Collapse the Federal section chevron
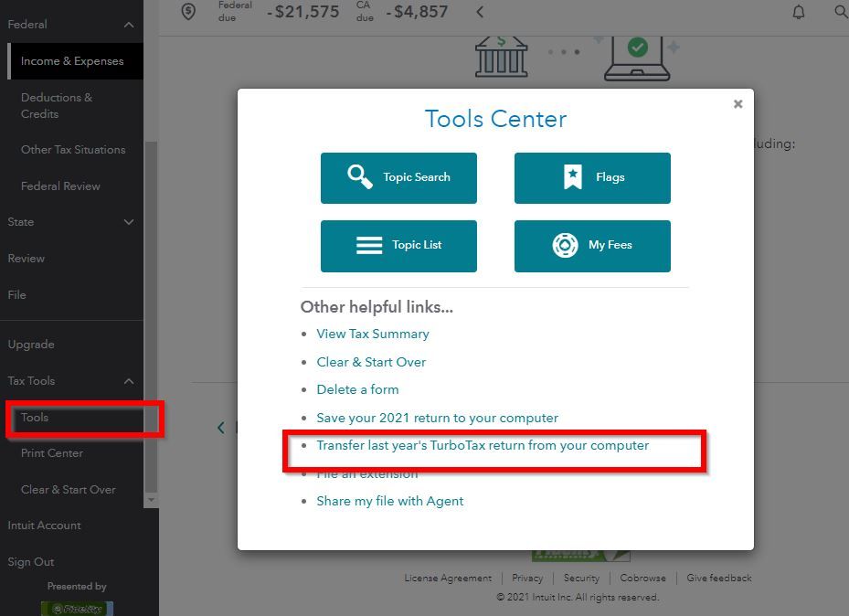The image size is (849, 616). [129, 25]
